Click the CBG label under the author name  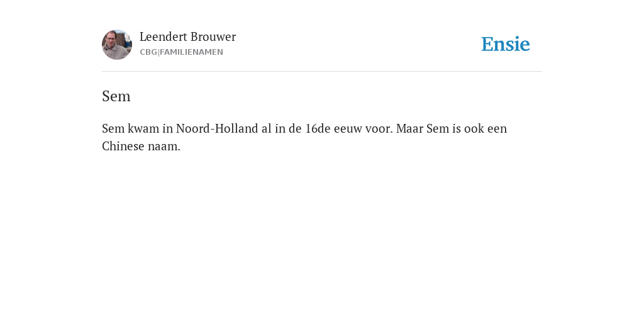tap(148, 52)
